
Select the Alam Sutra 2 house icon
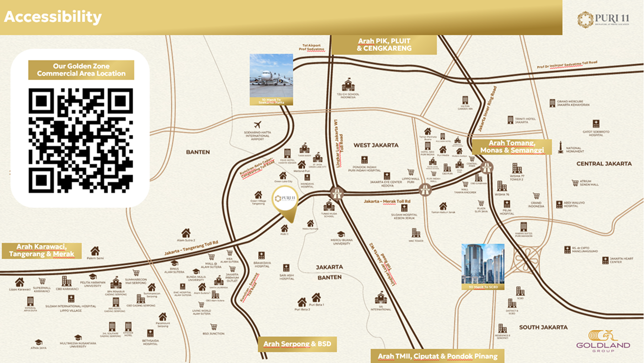coord(186,233)
